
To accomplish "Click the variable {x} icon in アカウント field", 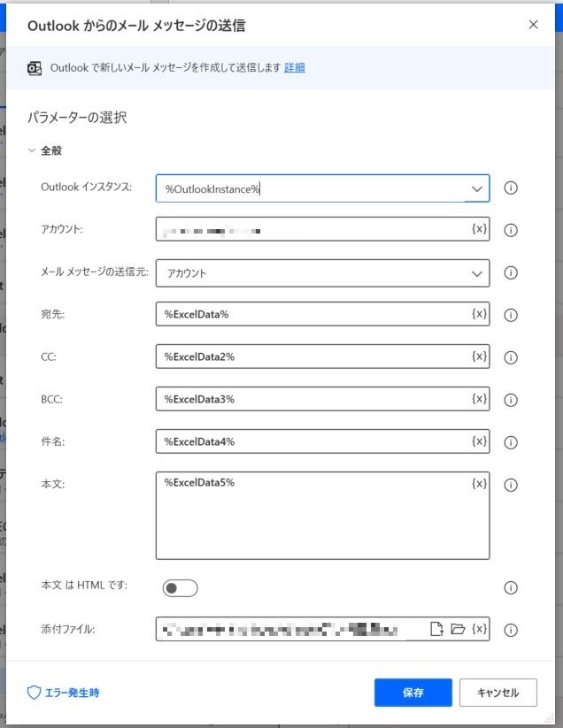I will click(479, 229).
